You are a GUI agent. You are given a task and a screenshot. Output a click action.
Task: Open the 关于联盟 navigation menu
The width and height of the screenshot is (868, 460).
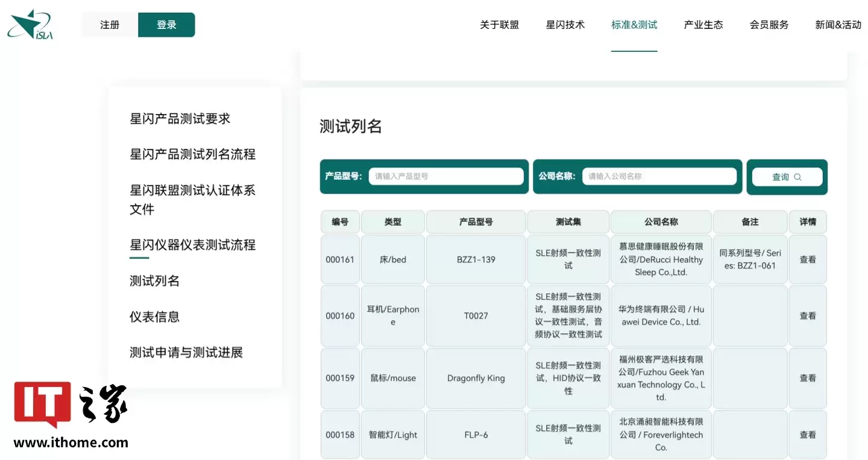click(x=498, y=25)
